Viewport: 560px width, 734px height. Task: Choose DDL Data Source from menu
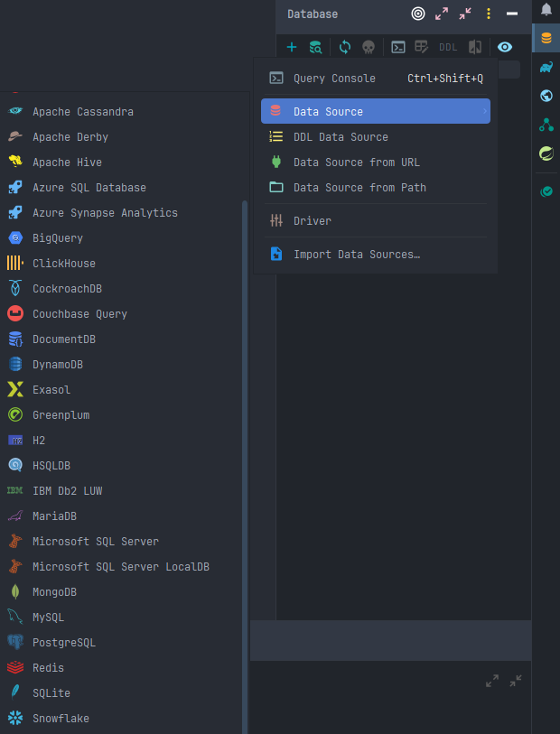point(376,136)
